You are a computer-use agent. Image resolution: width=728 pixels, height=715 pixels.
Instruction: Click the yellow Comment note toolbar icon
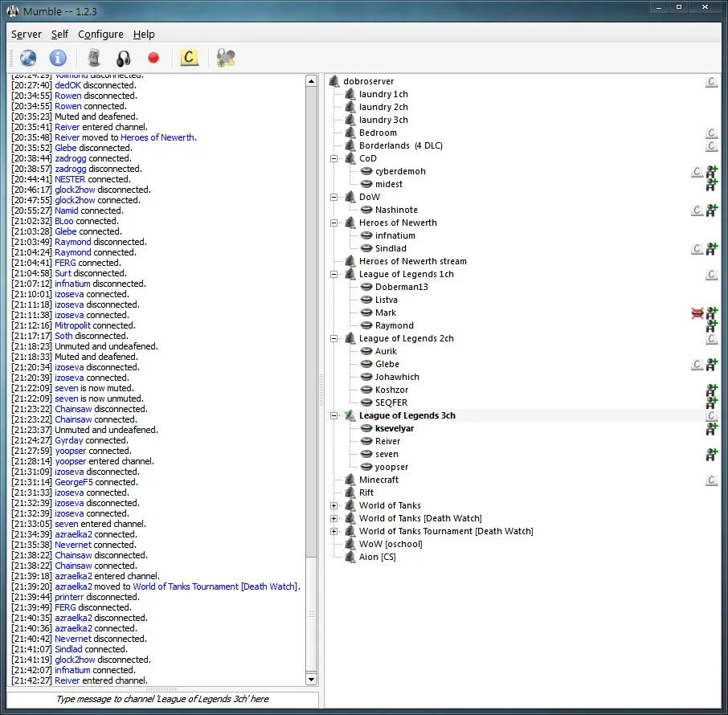[189, 58]
